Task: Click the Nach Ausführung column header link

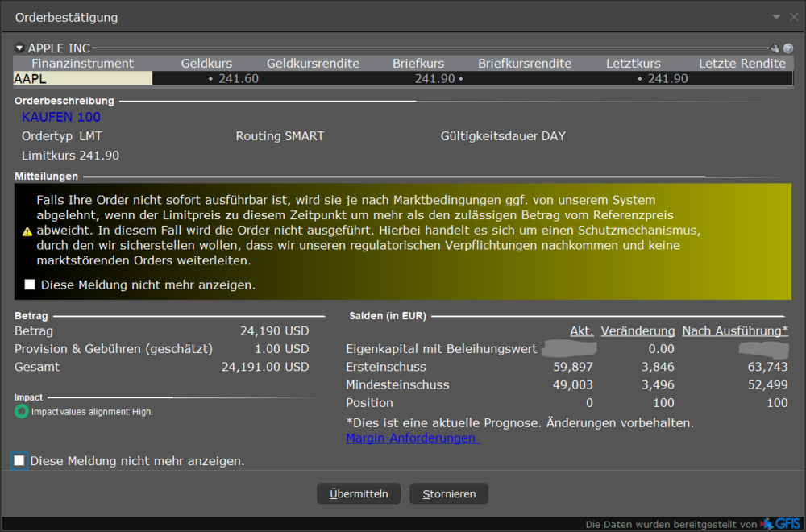Action: [x=734, y=330]
